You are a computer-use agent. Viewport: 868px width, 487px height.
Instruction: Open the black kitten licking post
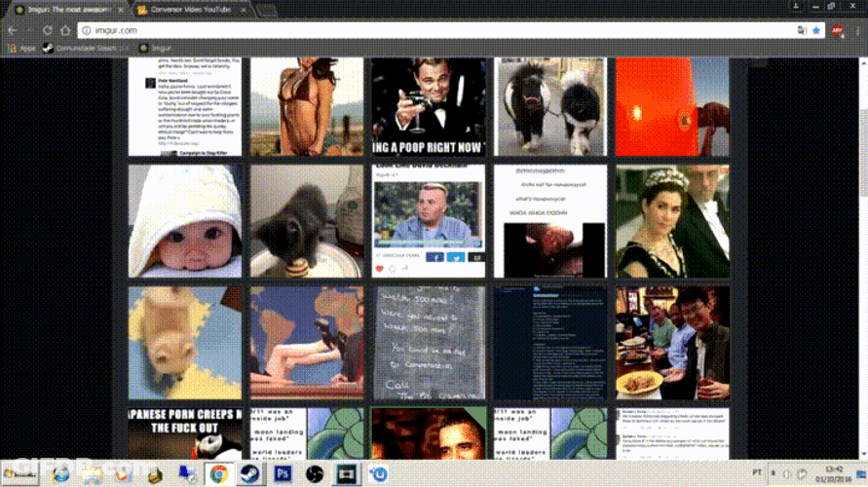(x=307, y=221)
